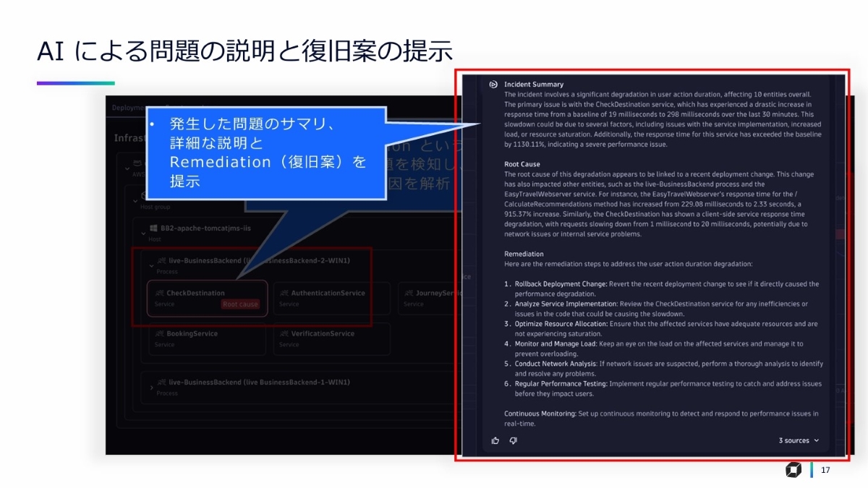
Task: Expand the live-BusinessBackend-1-WIN1 process row
Action: tap(151, 388)
